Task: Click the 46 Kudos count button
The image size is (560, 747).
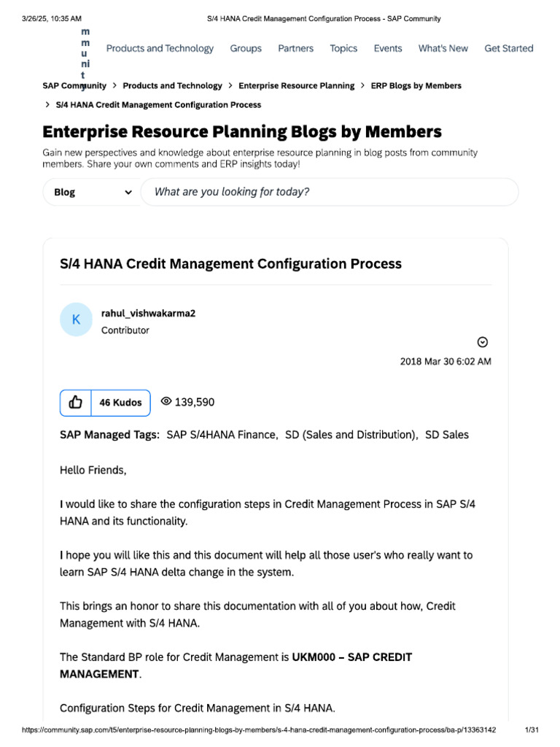Action: (120, 403)
